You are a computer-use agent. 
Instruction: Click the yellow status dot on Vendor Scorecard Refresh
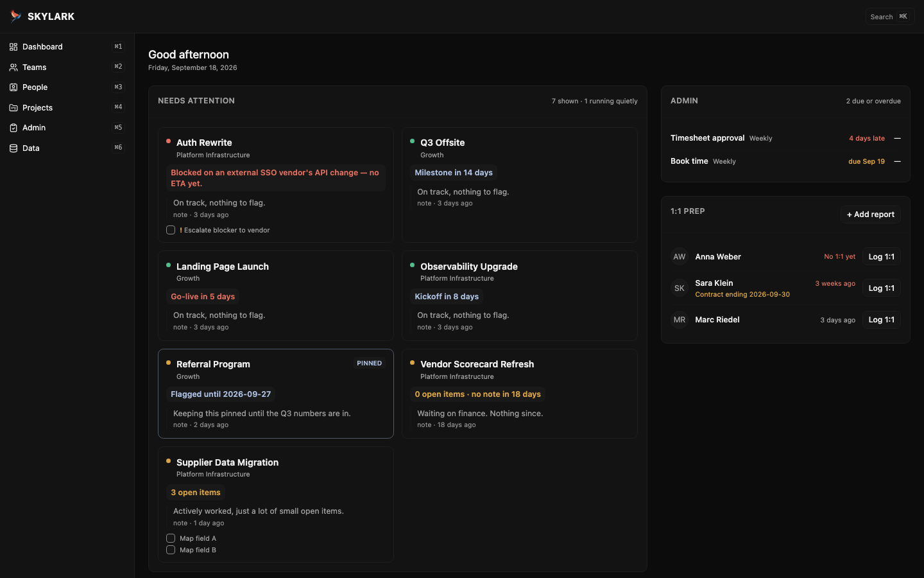coord(412,363)
